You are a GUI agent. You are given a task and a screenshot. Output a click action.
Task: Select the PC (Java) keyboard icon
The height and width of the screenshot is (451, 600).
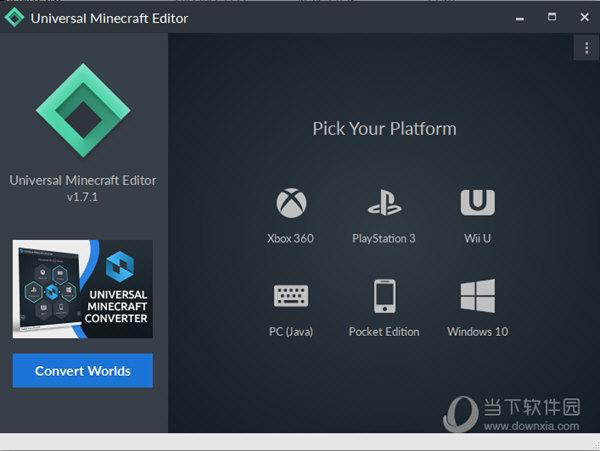pyautogui.click(x=291, y=296)
